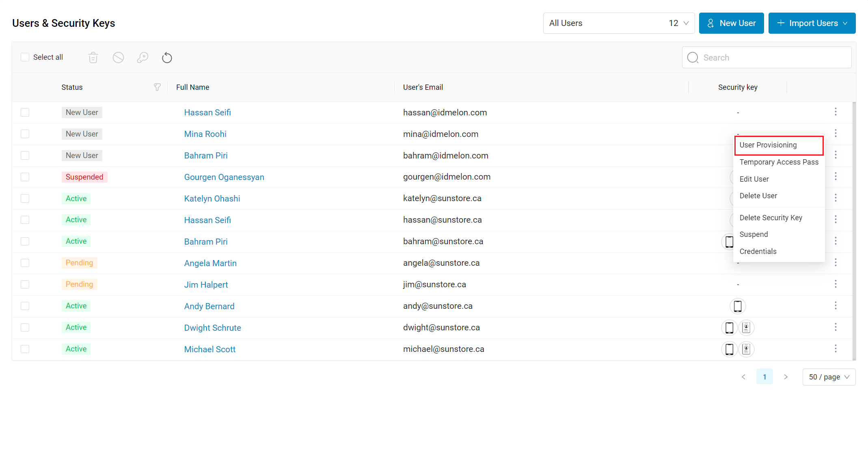Screen dimensions: 868x451
Task: Click the next page arrow
Action: click(786, 377)
